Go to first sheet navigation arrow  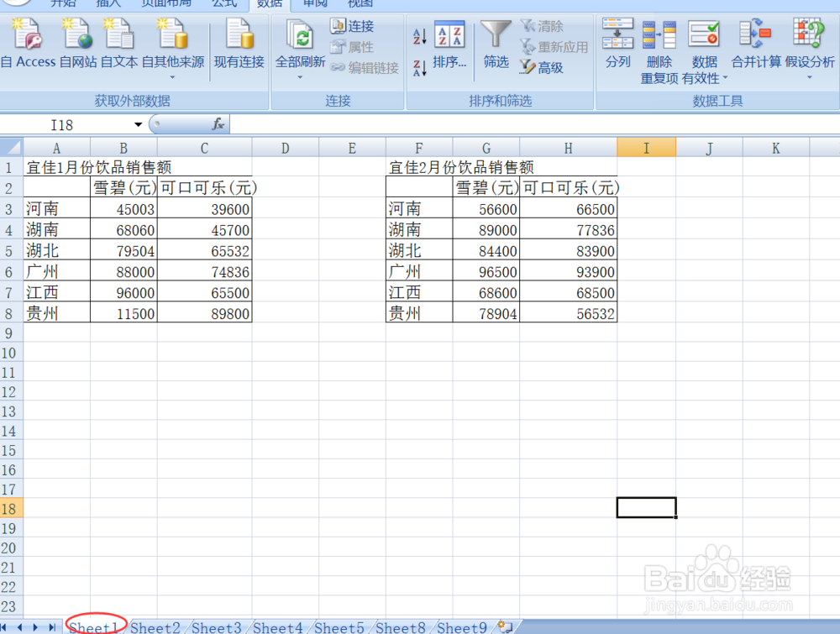pos(4,627)
